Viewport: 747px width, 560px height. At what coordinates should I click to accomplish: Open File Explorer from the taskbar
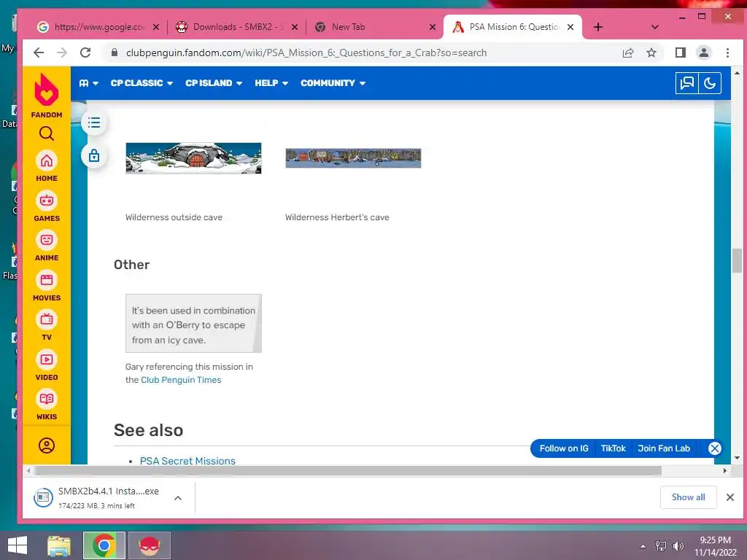[59, 545]
